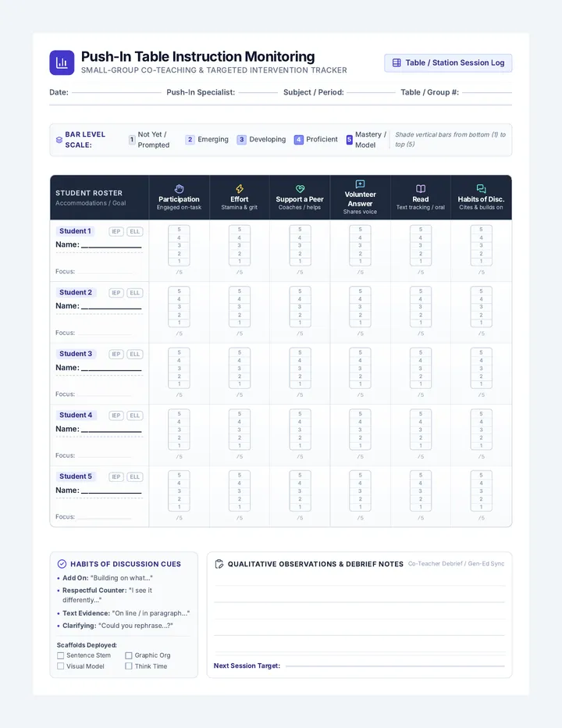This screenshot has height=728, width=562.
Task: Click the Participation hand icon
Action: click(179, 188)
